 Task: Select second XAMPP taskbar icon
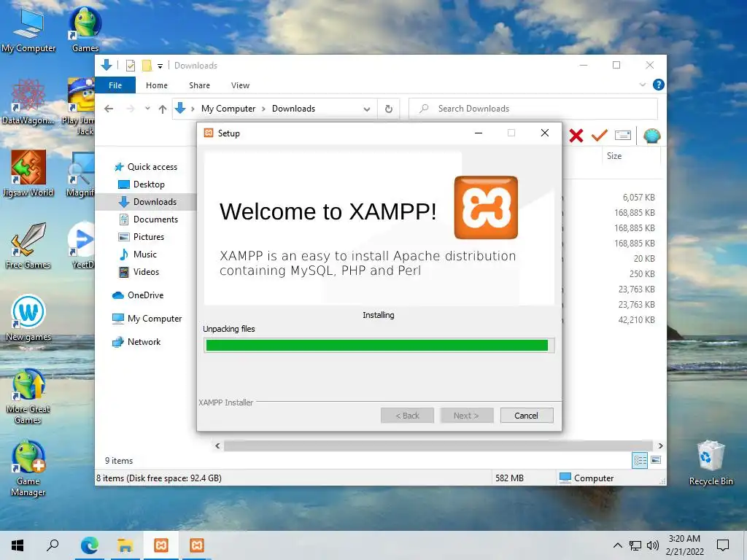click(x=197, y=545)
